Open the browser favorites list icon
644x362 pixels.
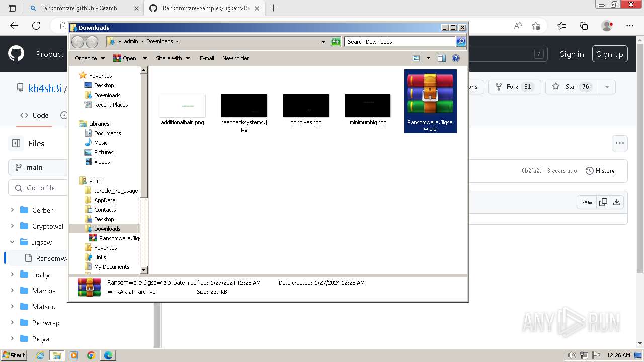(x=561, y=26)
